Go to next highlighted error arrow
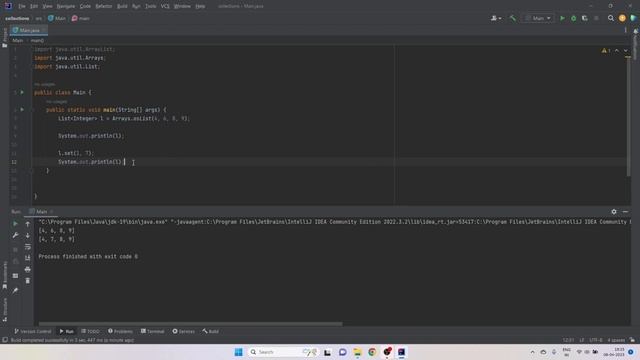The width and height of the screenshot is (640, 360). pos(625,51)
